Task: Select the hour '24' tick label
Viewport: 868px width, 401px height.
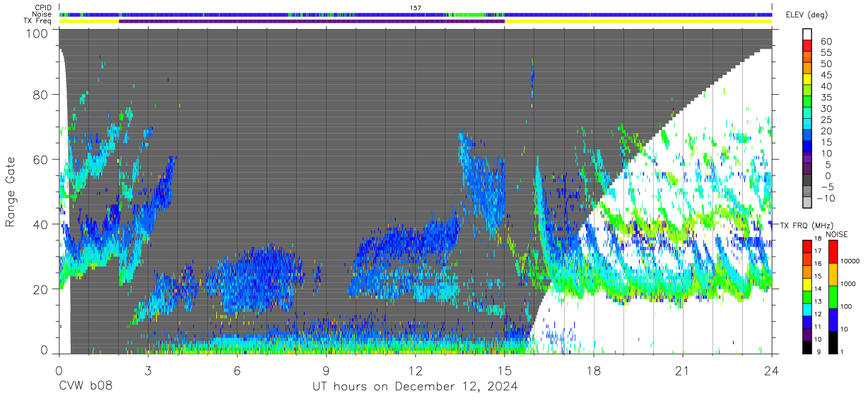Action: point(772,370)
